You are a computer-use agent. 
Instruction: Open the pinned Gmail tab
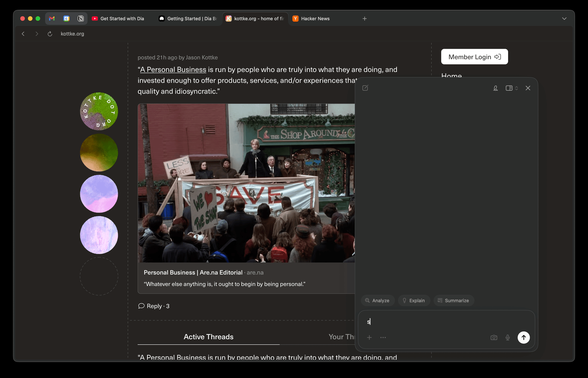(x=52, y=18)
